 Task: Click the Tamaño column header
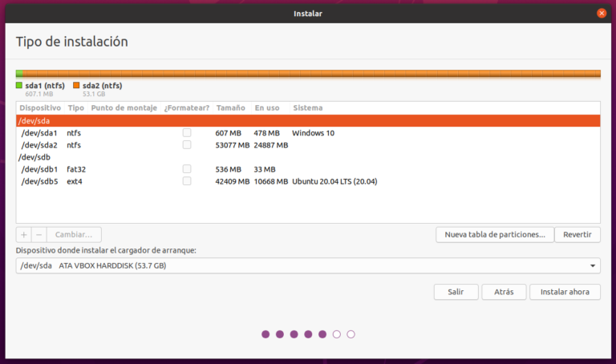(231, 108)
